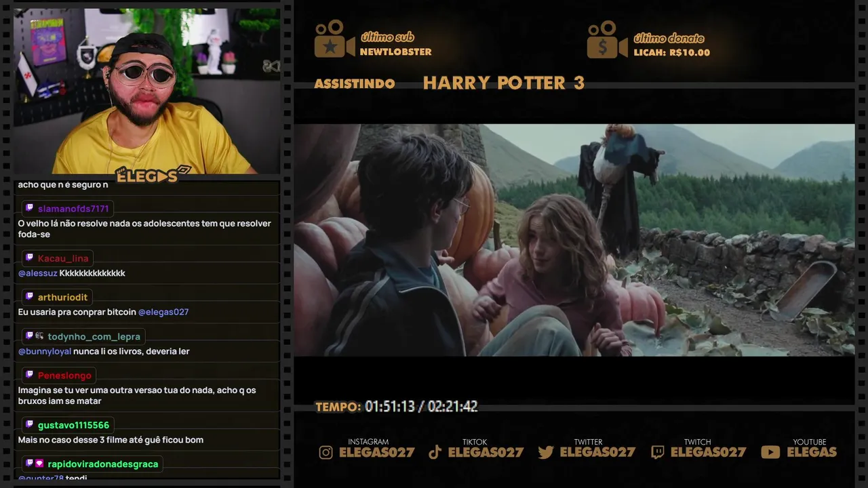Click message 'Eu usaria pra conprar bitcoin'

tap(77, 312)
